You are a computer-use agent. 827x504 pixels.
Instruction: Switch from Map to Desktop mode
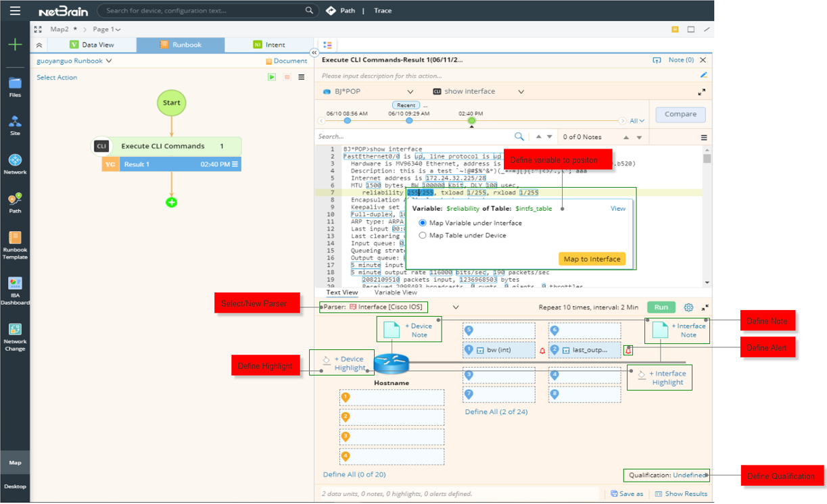[x=14, y=486]
